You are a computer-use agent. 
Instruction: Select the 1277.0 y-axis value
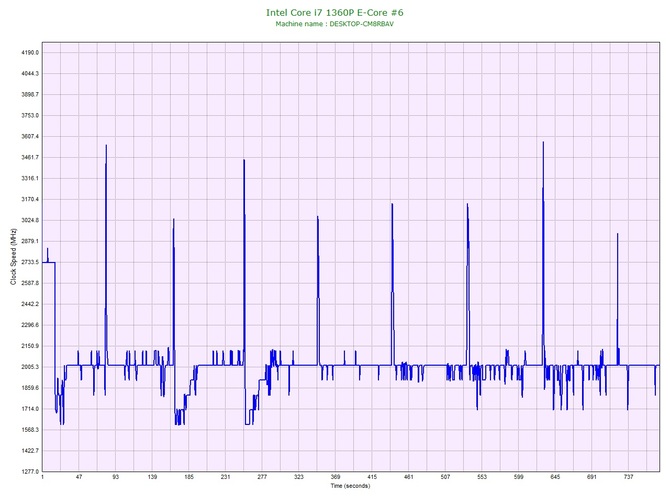[x=30, y=471]
